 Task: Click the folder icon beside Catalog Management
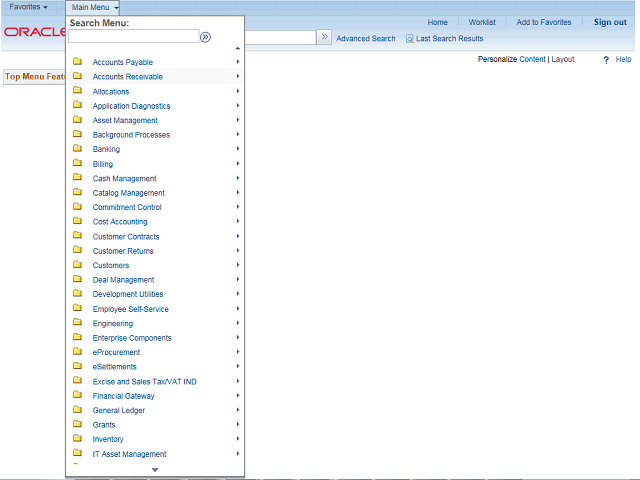pos(77,192)
